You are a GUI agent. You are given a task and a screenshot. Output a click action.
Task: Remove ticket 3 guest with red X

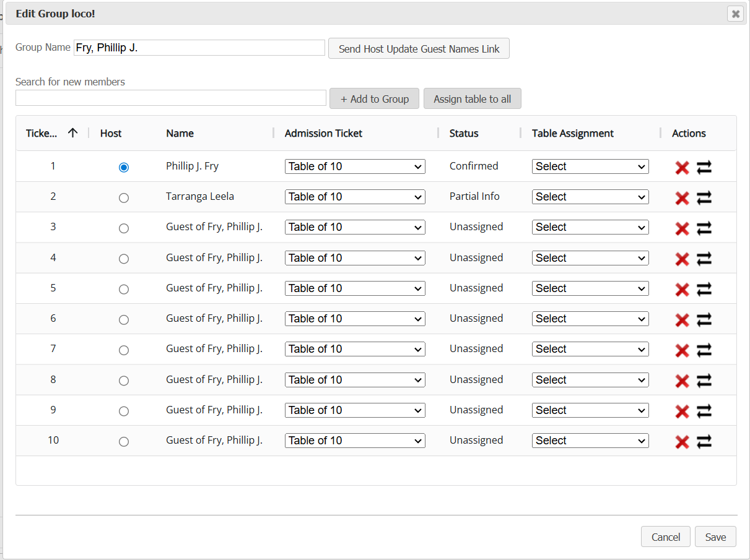click(x=682, y=228)
